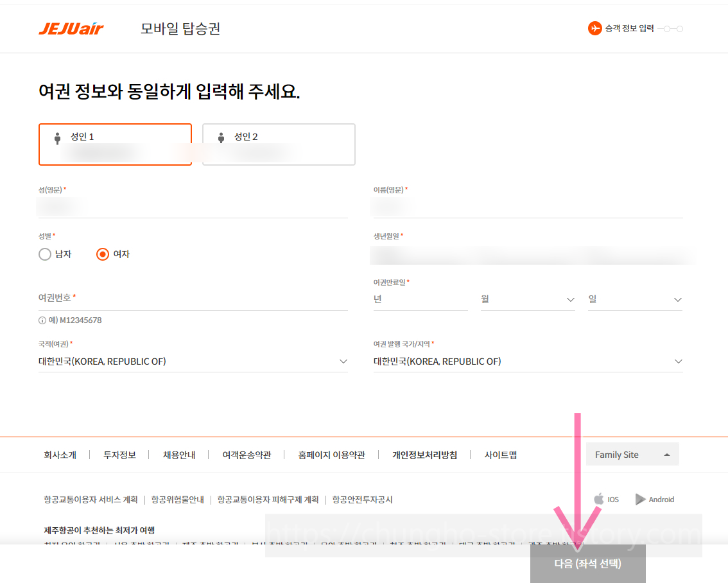Viewport: 728px width, 583px height.
Task: Open the 여권 발행 국가/지역 dropdown
Action: point(678,361)
